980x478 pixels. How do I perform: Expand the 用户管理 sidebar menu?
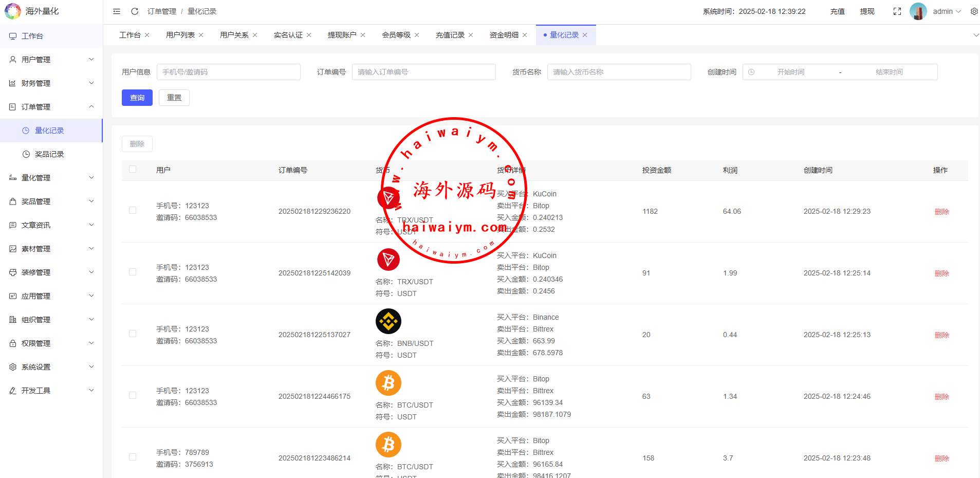(x=51, y=60)
